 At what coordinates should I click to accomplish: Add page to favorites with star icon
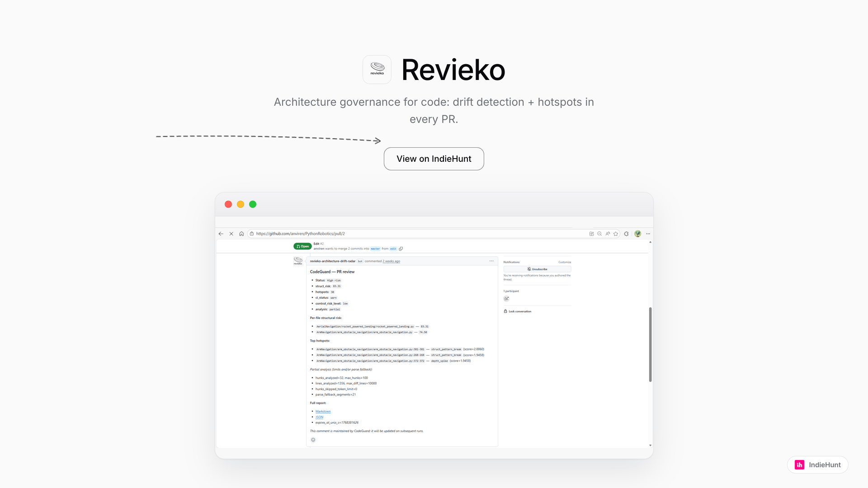click(x=616, y=234)
